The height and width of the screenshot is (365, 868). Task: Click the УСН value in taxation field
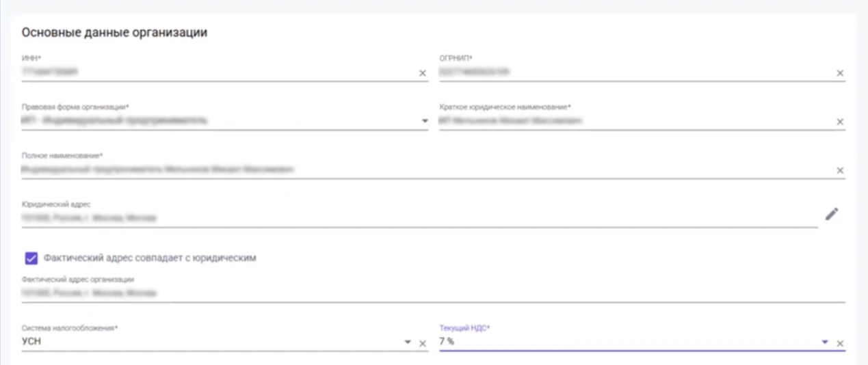(x=31, y=341)
